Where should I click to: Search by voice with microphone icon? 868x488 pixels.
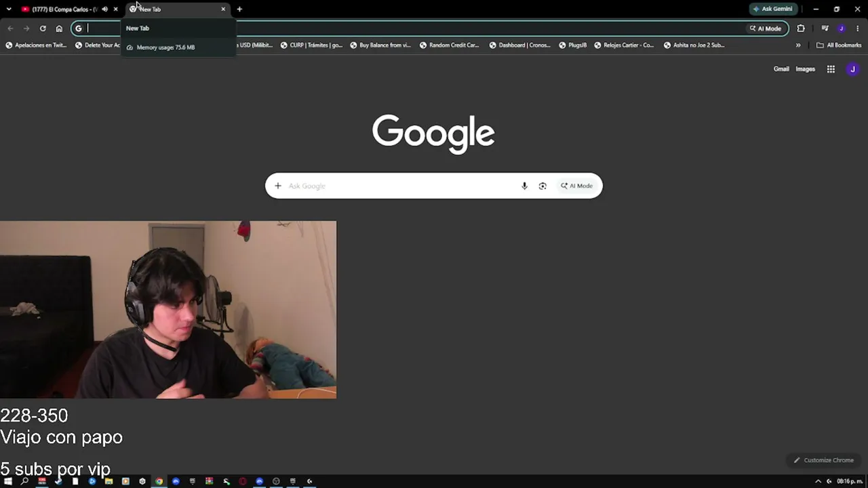[524, 186]
